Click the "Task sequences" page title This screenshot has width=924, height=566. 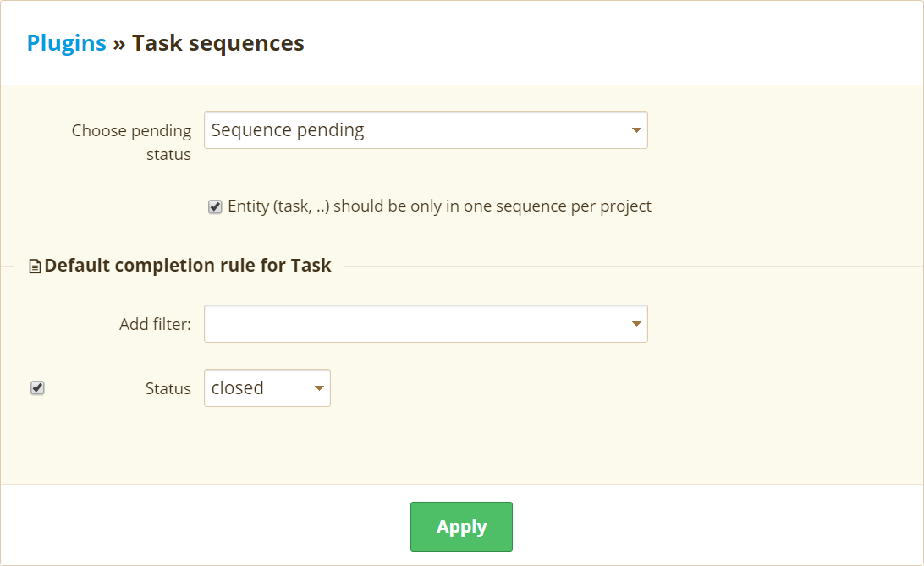point(218,43)
